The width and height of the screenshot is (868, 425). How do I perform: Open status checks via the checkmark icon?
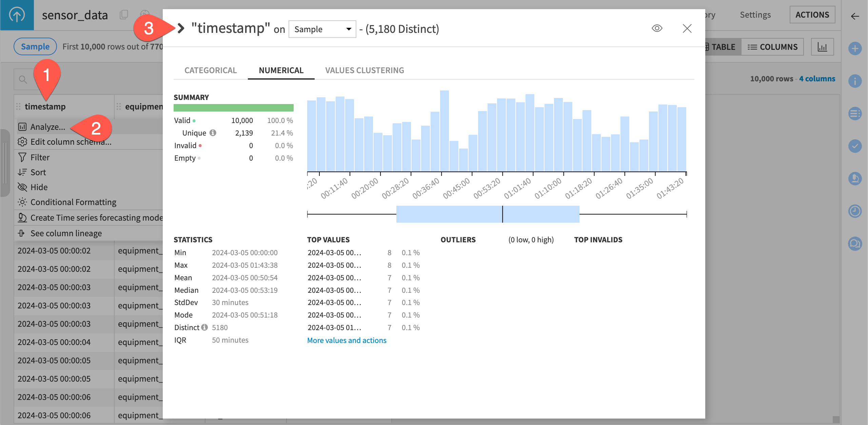854,146
